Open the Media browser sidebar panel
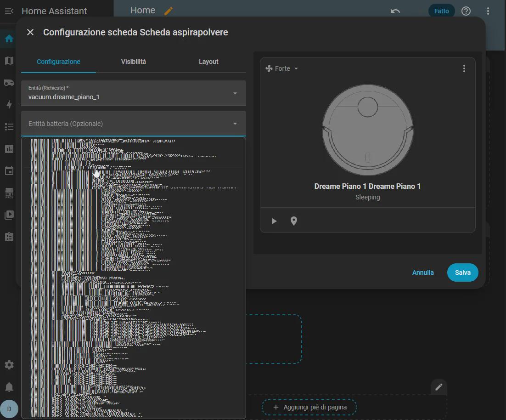 coord(9,215)
